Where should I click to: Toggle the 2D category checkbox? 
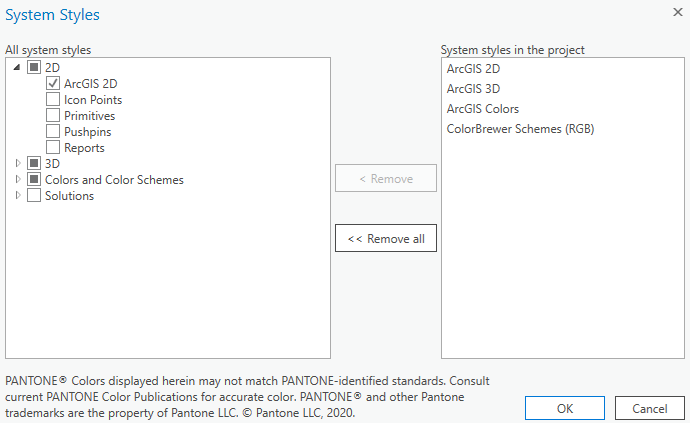[x=34, y=68]
